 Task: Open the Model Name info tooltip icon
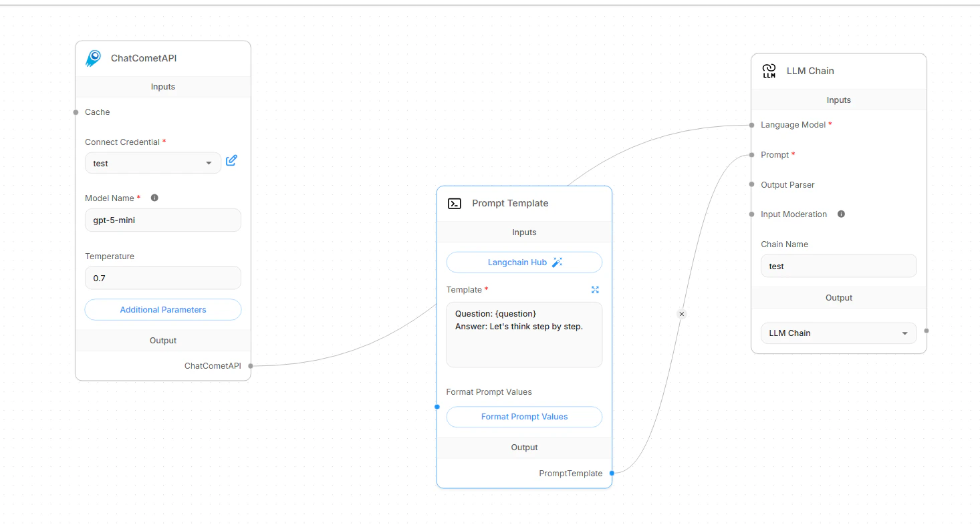pos(154,198)
